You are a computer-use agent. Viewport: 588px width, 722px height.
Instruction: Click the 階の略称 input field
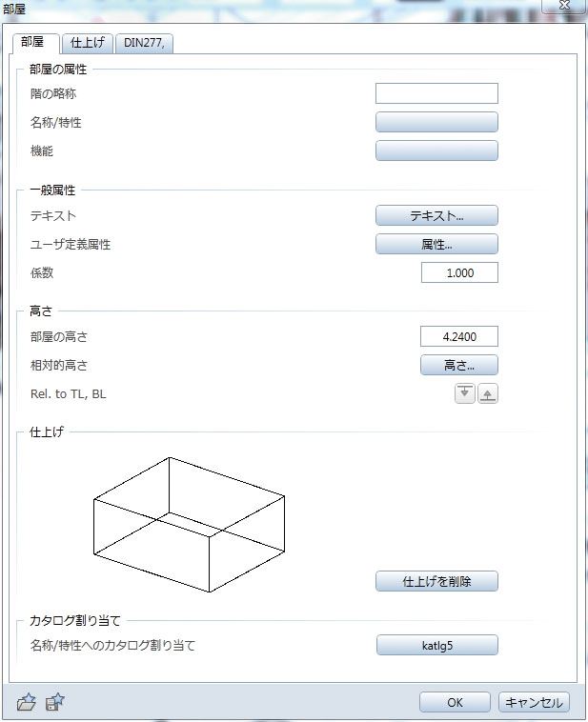[x=436, y=93]
